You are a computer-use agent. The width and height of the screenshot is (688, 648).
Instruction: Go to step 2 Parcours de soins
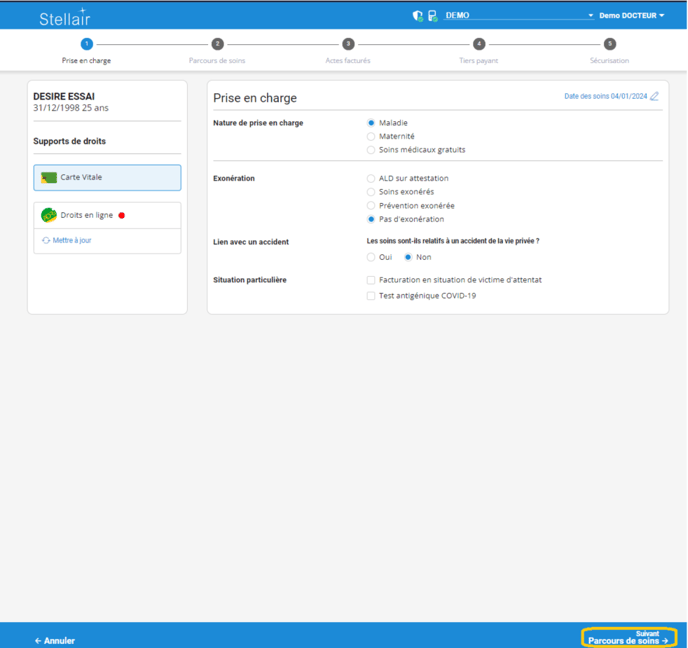point(217,44)
